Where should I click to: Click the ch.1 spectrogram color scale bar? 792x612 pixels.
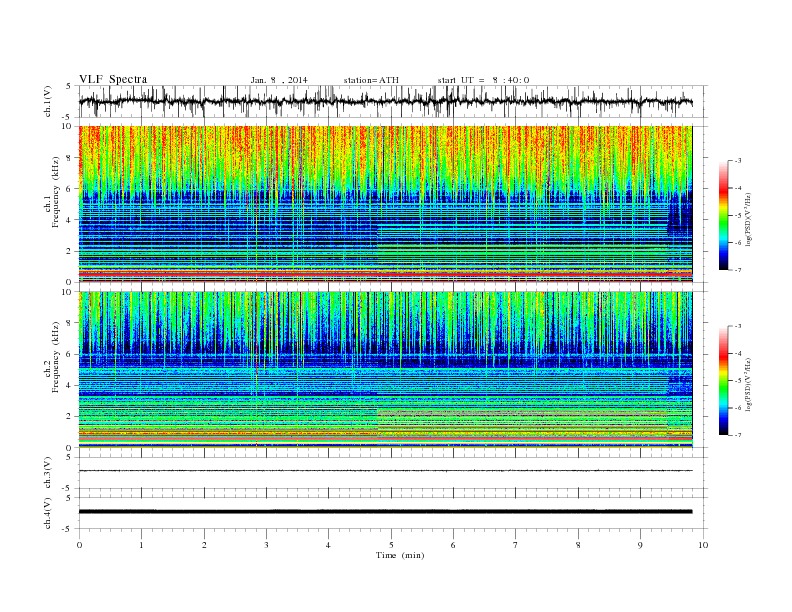pyautogui.click(x=724, y=215)
